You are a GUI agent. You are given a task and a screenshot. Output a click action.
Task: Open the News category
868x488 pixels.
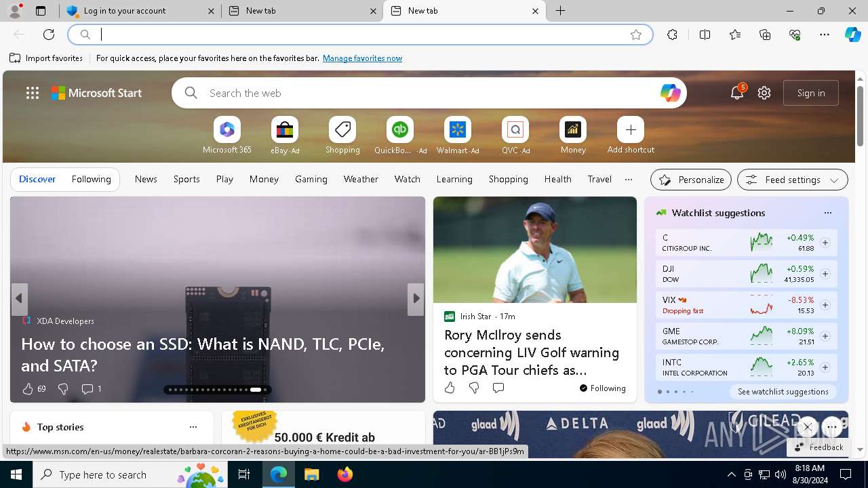(146, 179)
